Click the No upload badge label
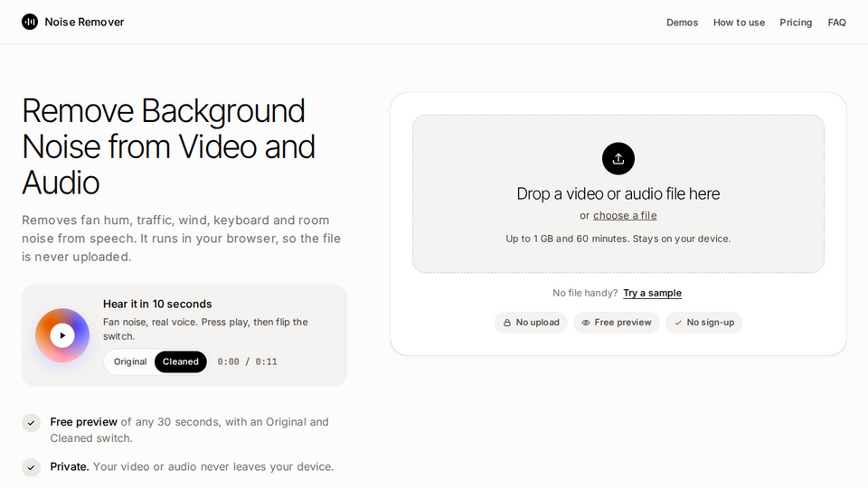The width and height of the screenshot is (868, 488). pyautogui.click(x=537, y=322)
